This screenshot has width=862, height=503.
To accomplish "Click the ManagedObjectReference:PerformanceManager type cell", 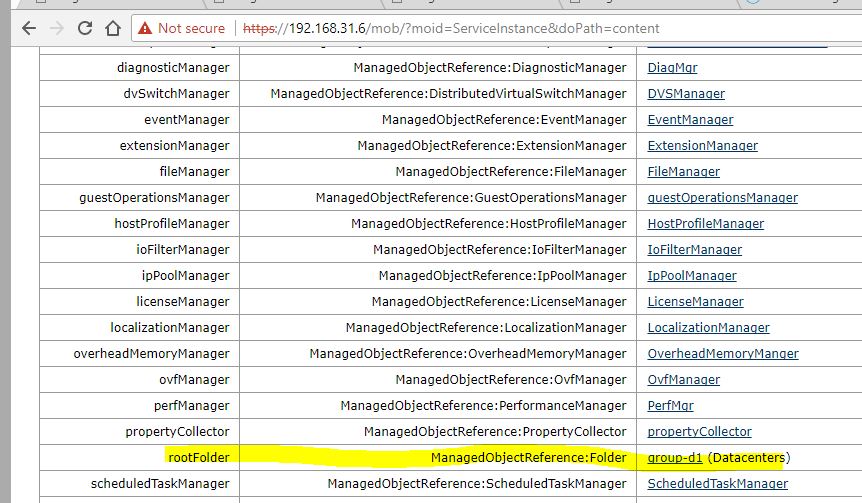I will click(x=438, y=406).
